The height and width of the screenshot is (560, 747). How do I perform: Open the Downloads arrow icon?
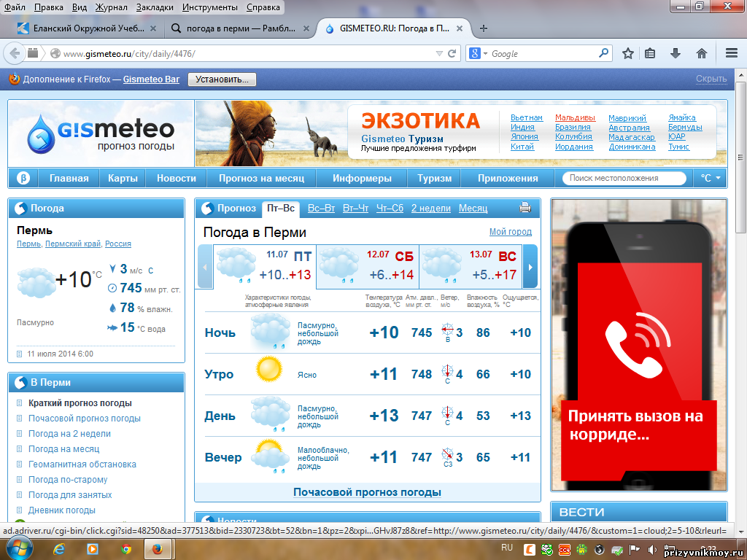tap(675, 53)
